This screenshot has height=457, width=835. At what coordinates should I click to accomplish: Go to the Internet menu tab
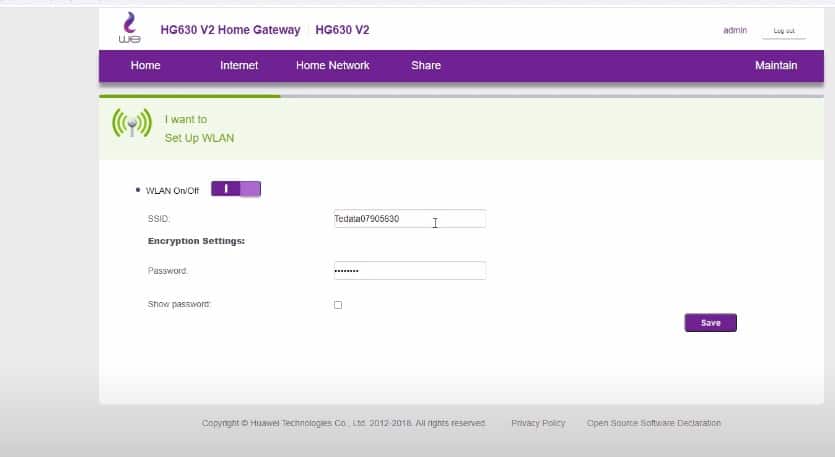239,65
